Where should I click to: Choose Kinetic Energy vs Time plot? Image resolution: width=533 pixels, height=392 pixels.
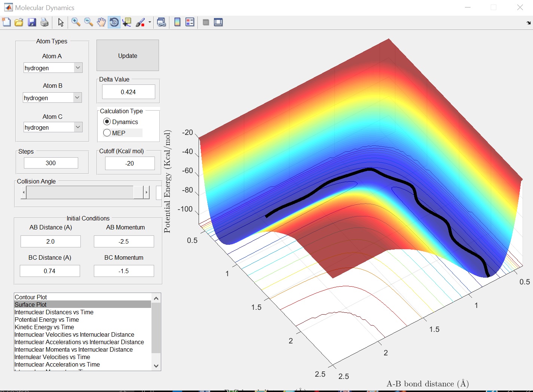coord(44,327)
